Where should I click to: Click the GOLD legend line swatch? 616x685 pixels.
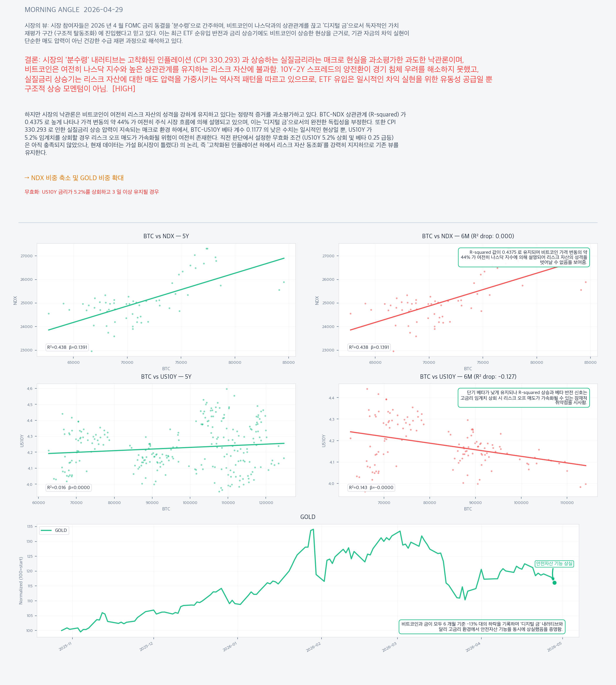pyautogui.click(x=46, y=530)
